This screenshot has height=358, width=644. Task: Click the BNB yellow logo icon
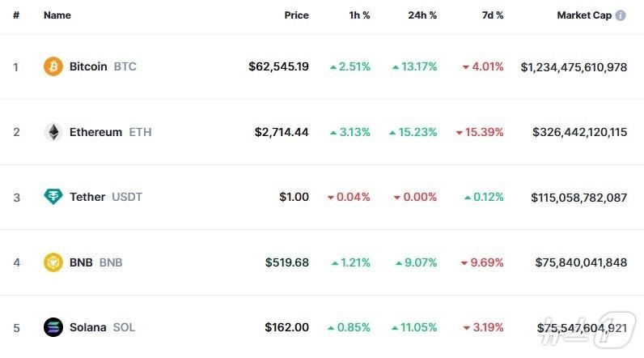53,262
